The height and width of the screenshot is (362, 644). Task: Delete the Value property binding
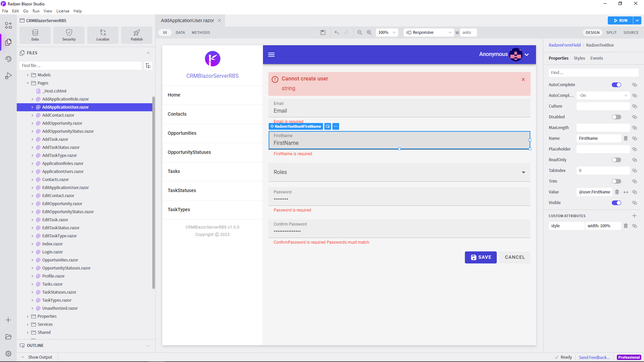(x=617, y=192)
